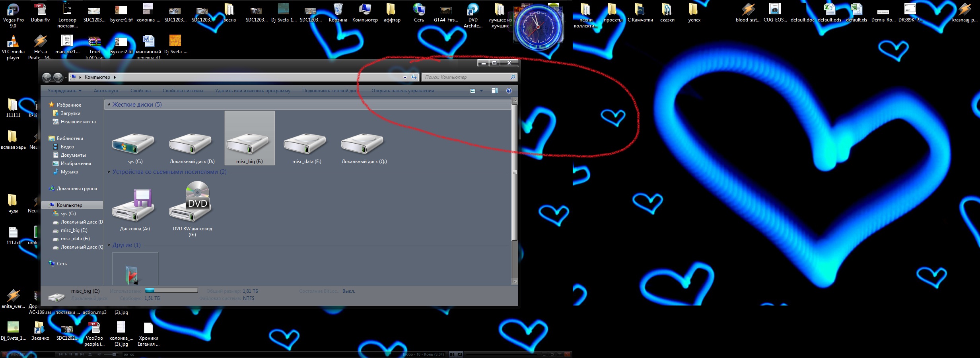
Task: Select the Dubai.flv file on the desktop
Action: pyautogui.click(x=40, y=13)
